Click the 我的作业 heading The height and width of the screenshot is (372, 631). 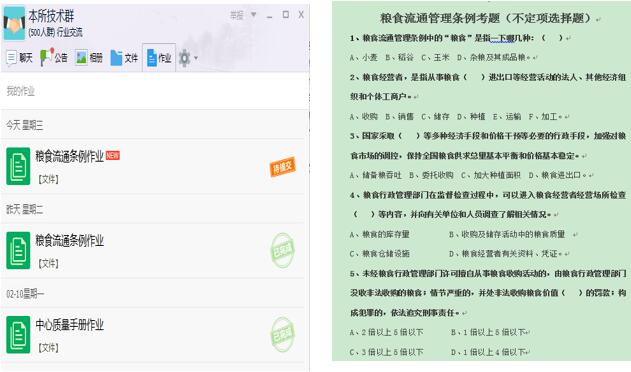pos(20,91)
